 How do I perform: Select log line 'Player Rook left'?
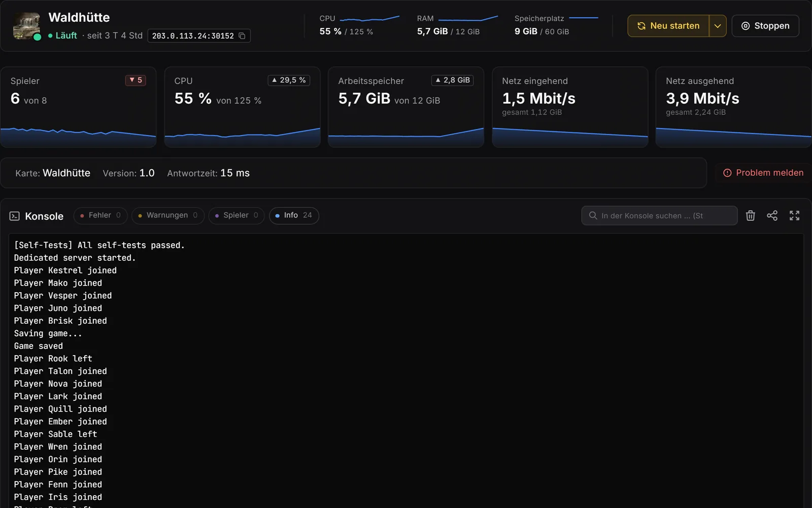53,359
